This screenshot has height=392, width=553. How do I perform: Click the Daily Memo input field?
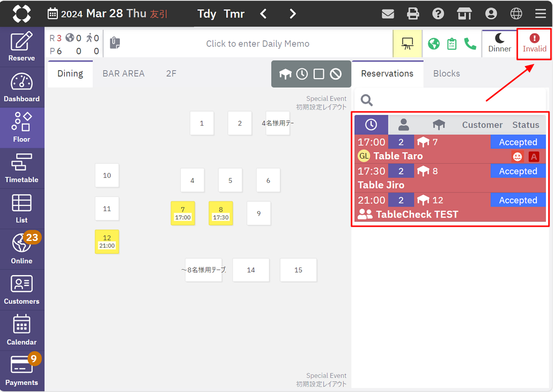pos(257,44)
